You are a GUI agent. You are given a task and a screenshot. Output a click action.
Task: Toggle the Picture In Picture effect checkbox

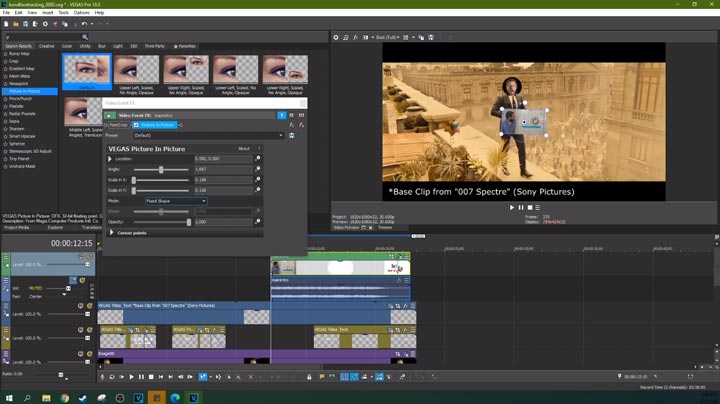click(136, 125)
